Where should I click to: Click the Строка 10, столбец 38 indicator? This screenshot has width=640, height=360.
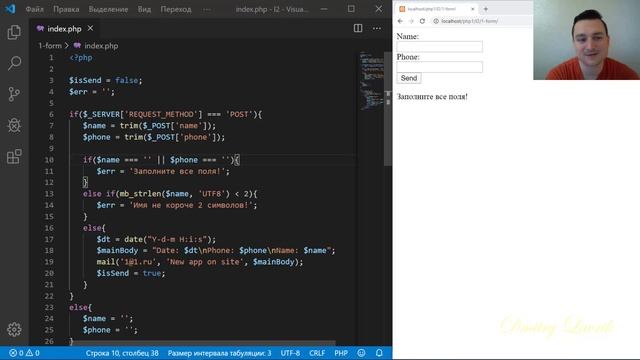tap(122, 353)
